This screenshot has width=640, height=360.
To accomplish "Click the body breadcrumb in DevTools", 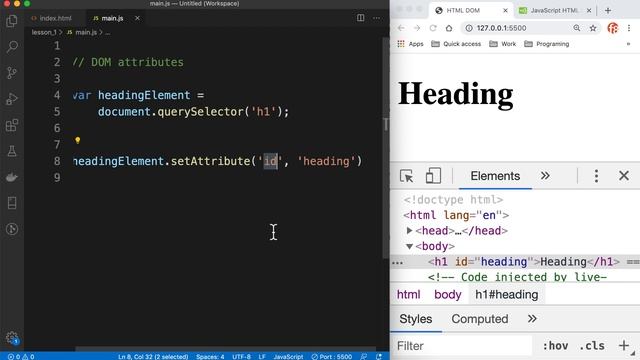I will tap(448, 294).
